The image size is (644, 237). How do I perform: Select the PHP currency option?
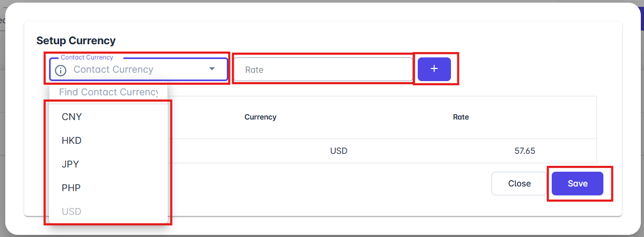(71, 188)
